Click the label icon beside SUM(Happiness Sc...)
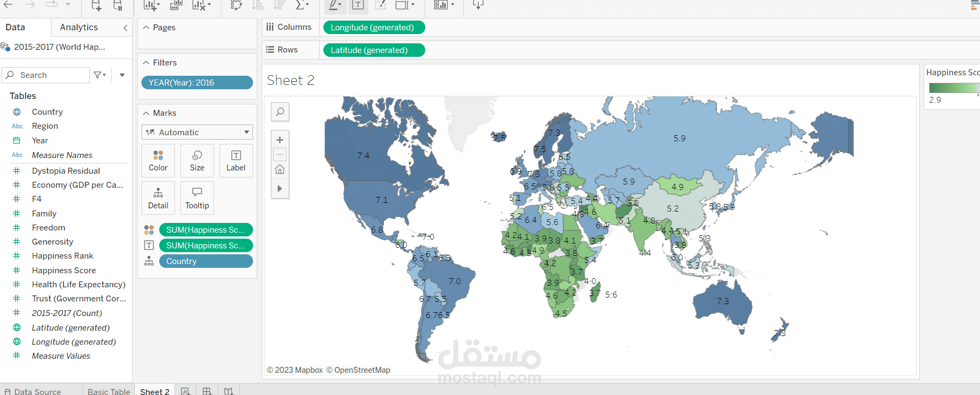This screenshot has height=395, width=980. (149, 245)
